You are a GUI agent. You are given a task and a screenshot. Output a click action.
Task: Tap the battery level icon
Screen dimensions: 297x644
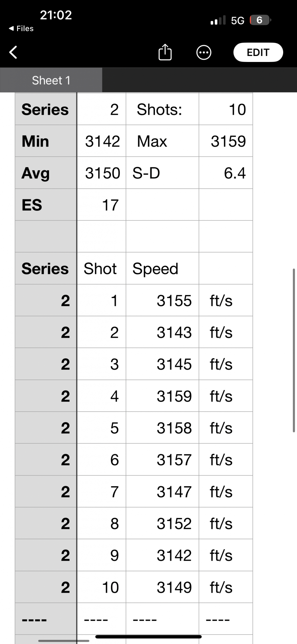260,20
